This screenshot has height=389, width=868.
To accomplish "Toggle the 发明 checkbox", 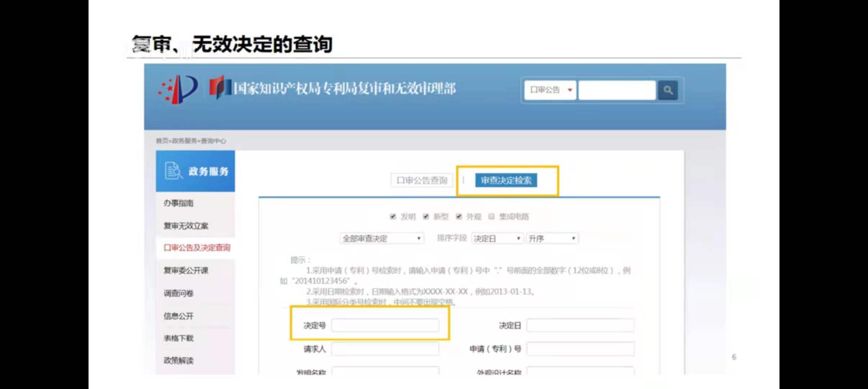I will click(x=393, y=216).
